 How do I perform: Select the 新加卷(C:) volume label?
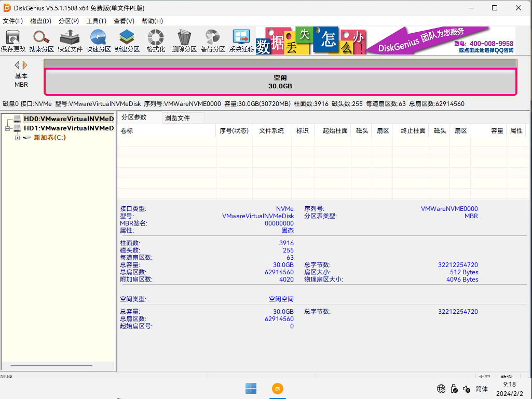[x=49, y=138]
